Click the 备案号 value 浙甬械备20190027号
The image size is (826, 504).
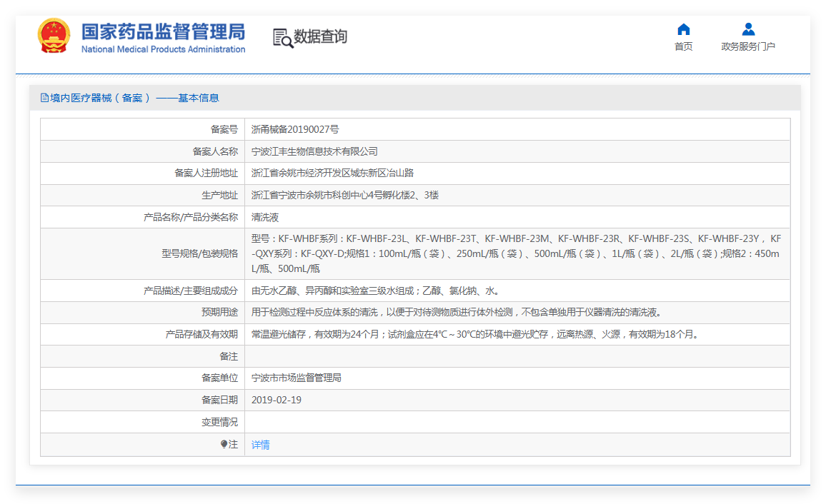click(x=295, y=129)
